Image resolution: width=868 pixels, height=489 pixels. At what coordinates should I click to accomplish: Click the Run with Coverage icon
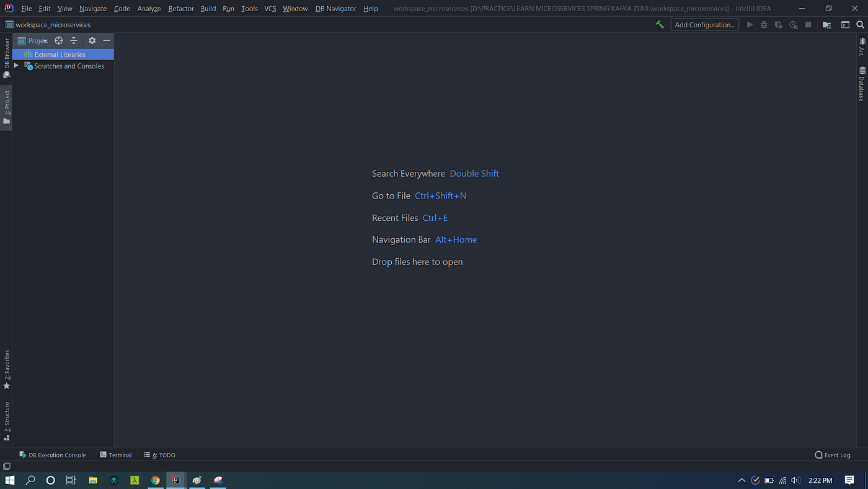point(779,25)
